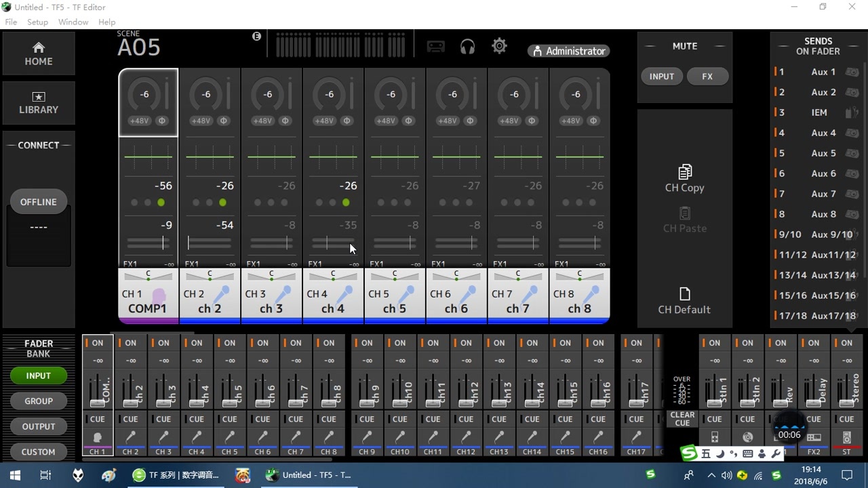Screen dimensions: 868x488
Task: Click scene name A05
Action: pos(139,47)
